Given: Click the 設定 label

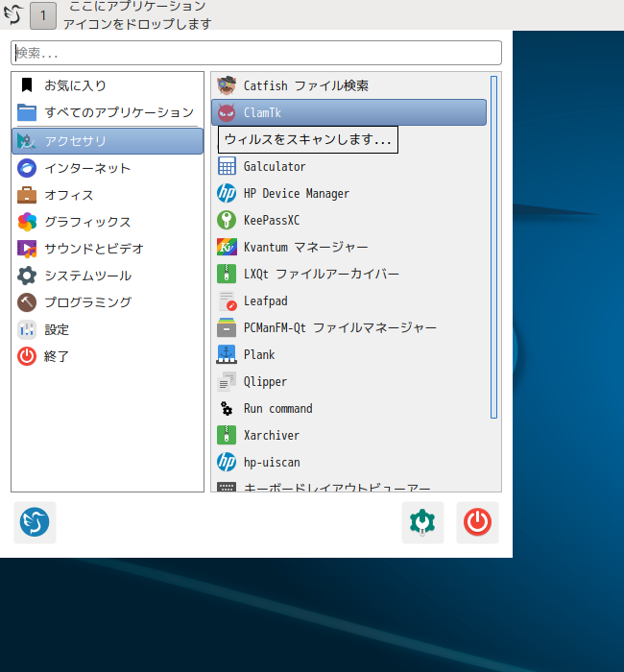Looking at the screenshot, I should (x=57, y=329).
